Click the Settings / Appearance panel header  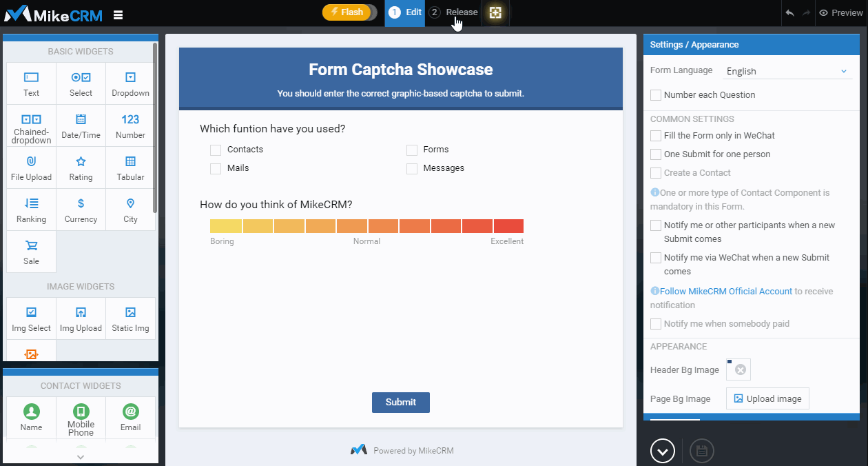coord(752,45)
